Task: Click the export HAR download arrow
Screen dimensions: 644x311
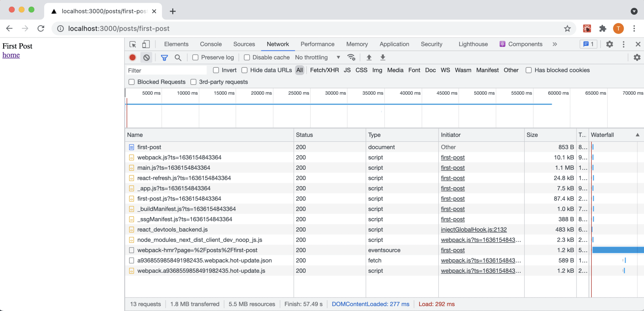Action: coord(383,58)
